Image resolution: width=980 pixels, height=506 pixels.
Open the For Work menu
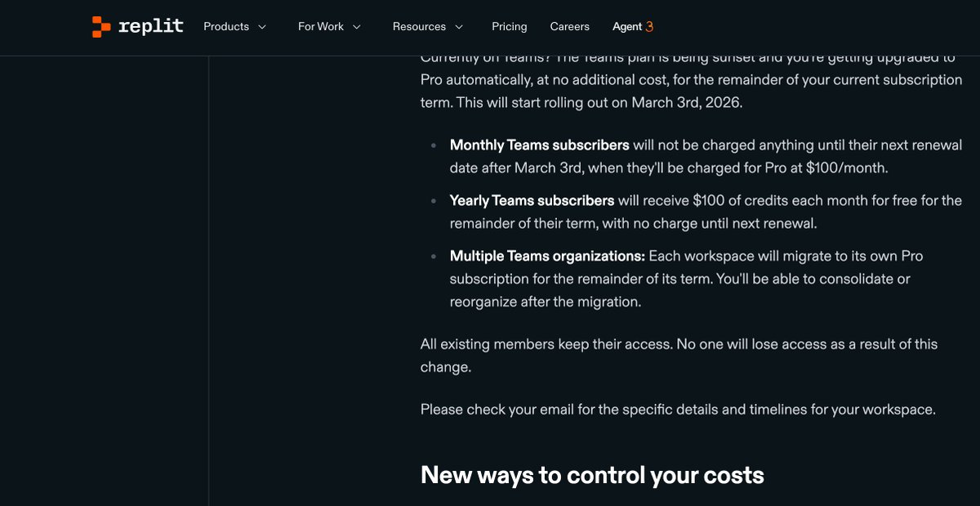pos(321,26)
